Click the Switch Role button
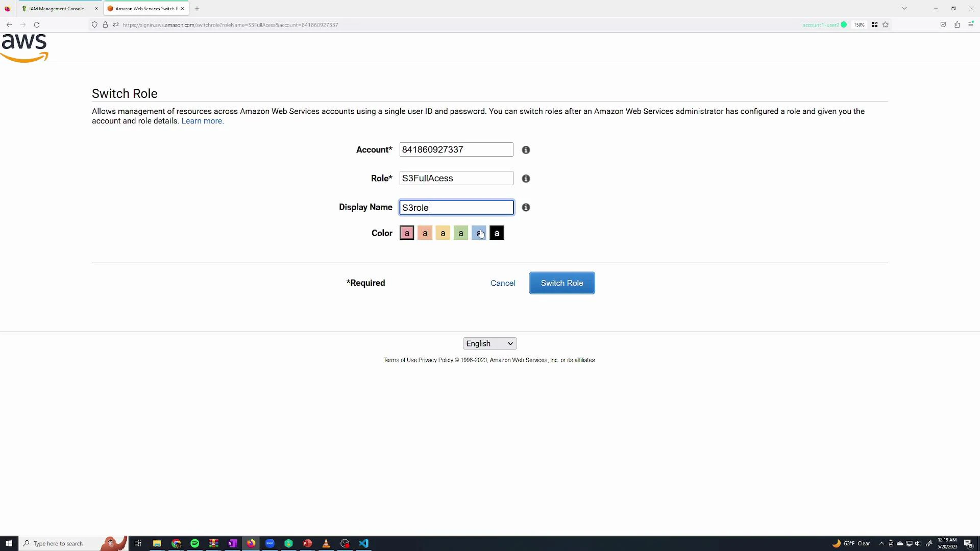This screenshot has height=551, width=980. click(561, 283)
